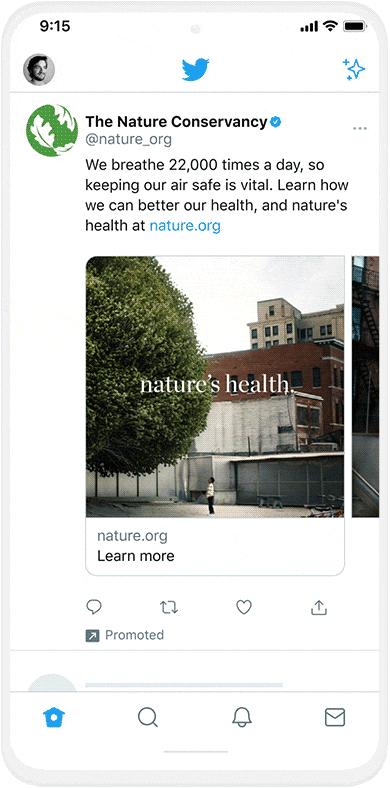Retweet the Nature Conservancy post
The image size is (390, 788).
pos(169,608)
